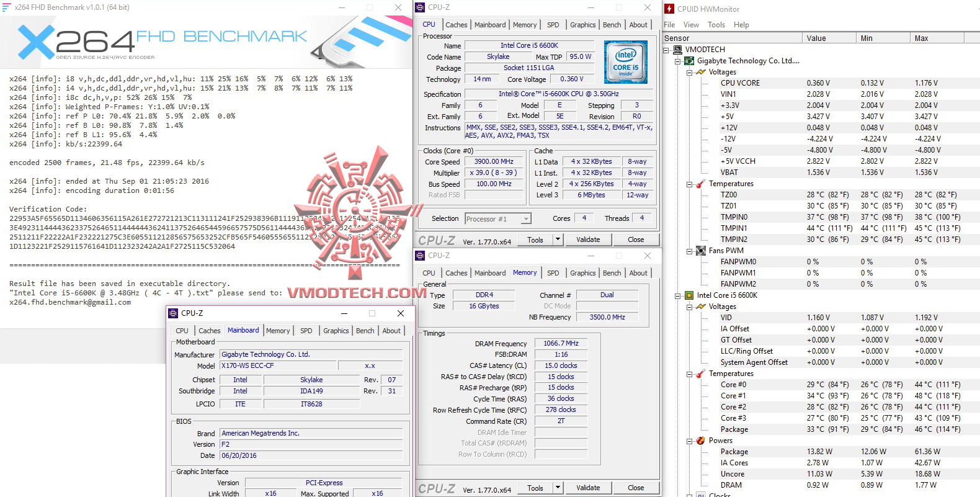
Task: Switch to the SPD tab in top CPU-Z window
Action: (x=553, y=25)
